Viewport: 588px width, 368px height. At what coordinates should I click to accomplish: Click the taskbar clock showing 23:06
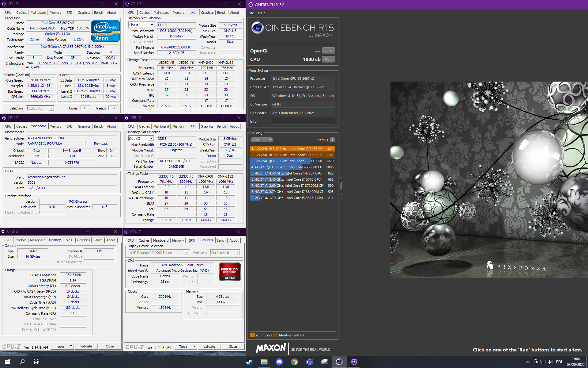[x=575, y=362]
